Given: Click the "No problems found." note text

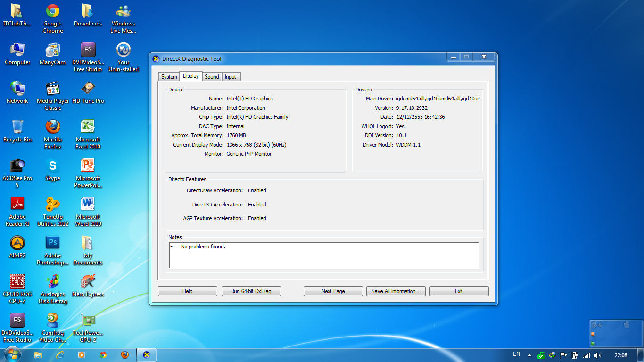Looking at the screenshot, I should coord(203,247).
